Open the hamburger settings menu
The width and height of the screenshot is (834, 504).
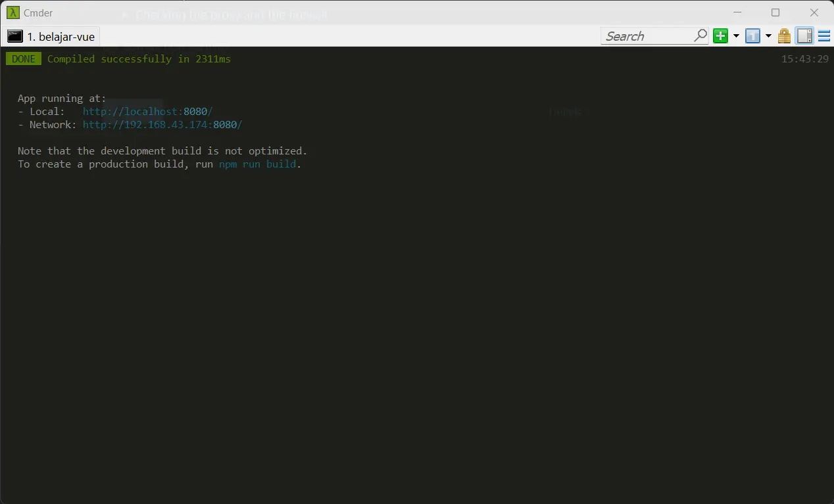[823, 36]
